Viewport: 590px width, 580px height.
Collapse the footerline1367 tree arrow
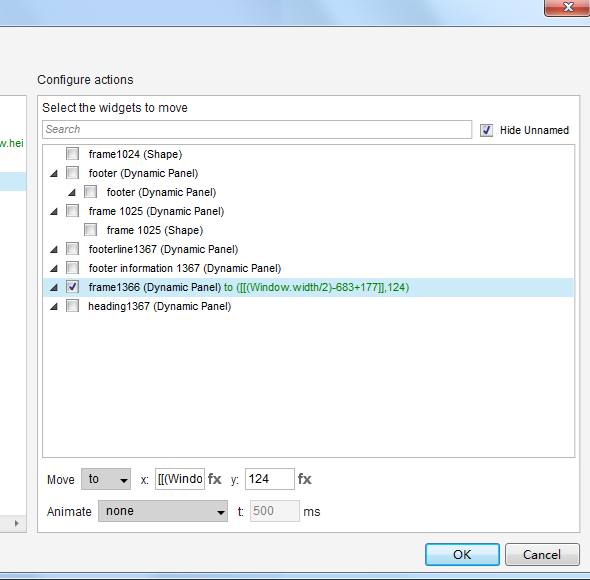tap(54, 250)
